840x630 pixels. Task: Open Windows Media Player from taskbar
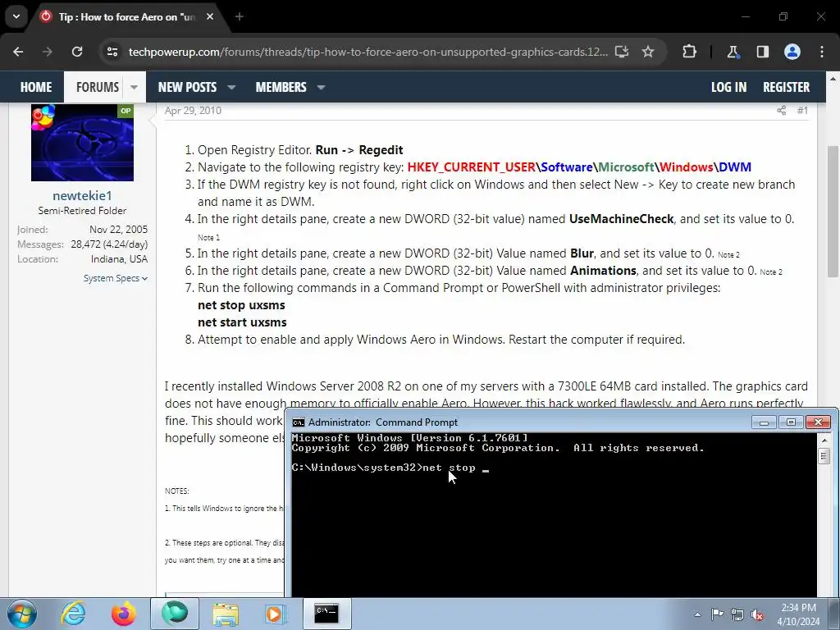pos(276,614)
